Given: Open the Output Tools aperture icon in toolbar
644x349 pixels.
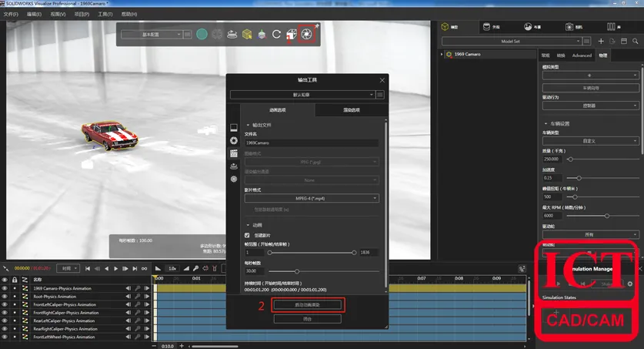Looking at the screenshot, I should (306, 34).
